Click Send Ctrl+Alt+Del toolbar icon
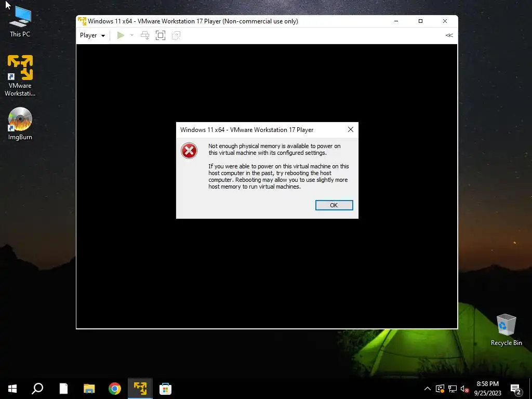This screenshot has width=532, height=399. 145,35
